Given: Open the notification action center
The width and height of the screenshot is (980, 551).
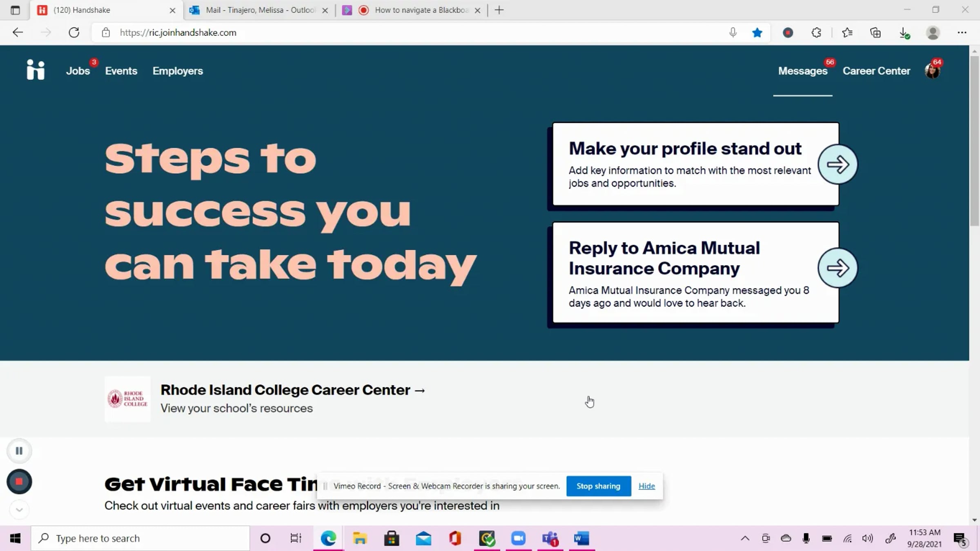Looking at the screenshot, I should 960,539.
